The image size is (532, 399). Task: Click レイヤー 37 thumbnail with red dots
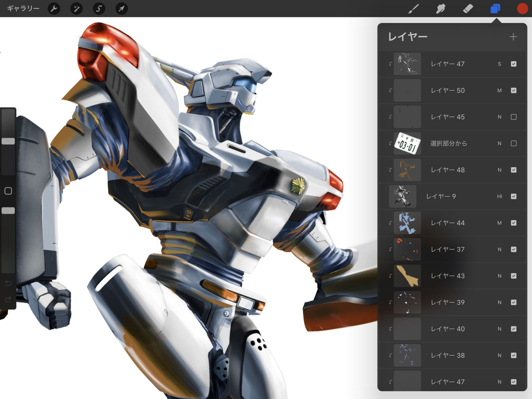(x=407, y=249)
